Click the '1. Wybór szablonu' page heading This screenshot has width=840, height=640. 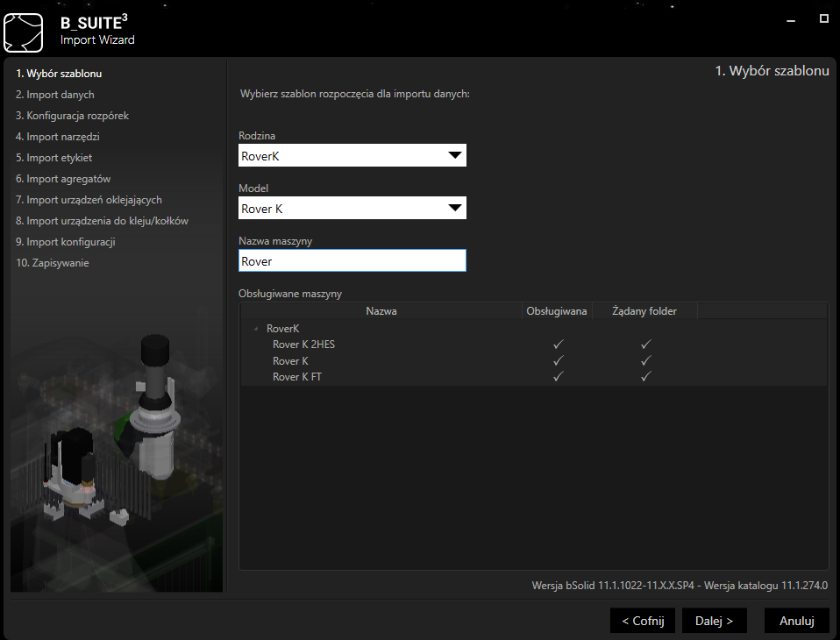coord(772,71)
